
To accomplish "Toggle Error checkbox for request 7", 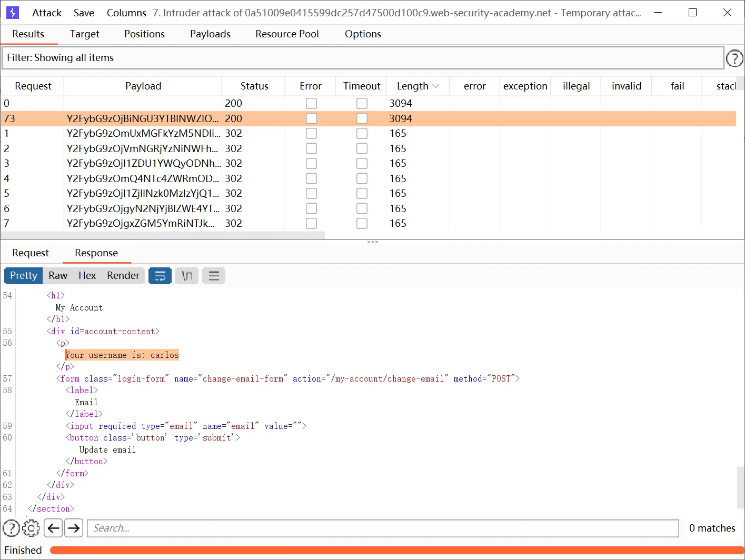I will 311,224.
